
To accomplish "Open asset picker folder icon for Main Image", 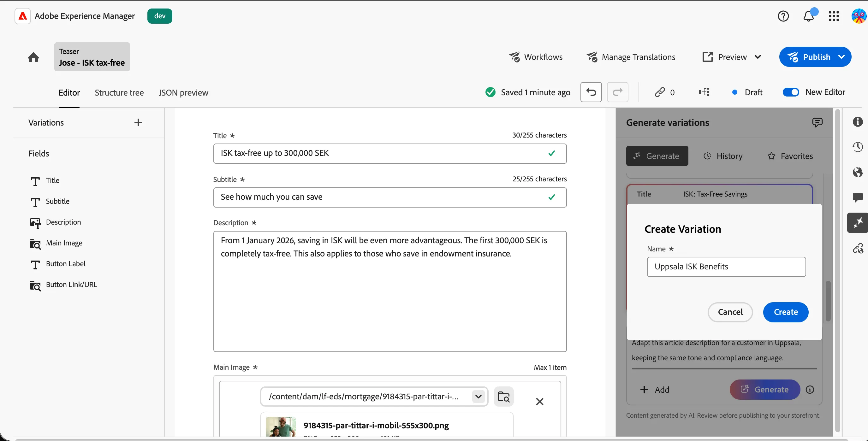I will point(503,397).
